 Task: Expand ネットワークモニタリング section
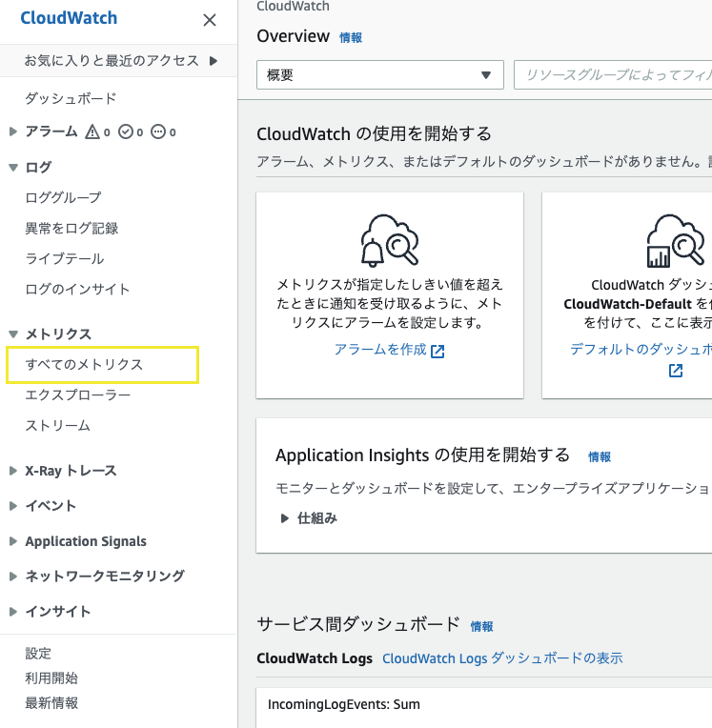click(13, 576)
